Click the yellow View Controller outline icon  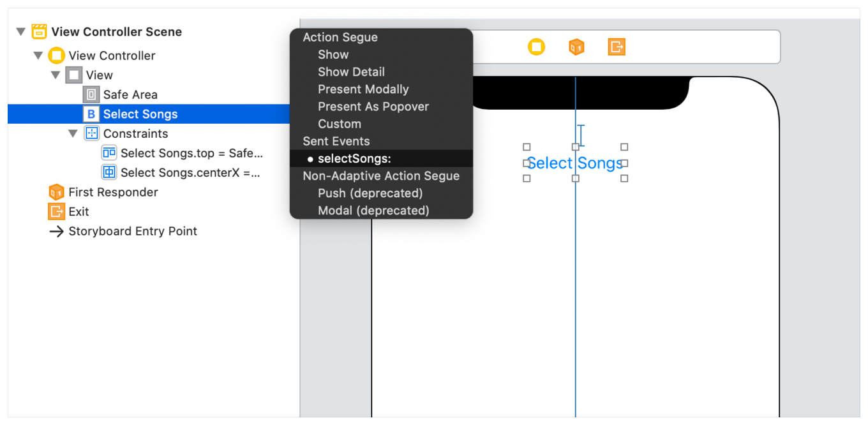pos(57,56)
